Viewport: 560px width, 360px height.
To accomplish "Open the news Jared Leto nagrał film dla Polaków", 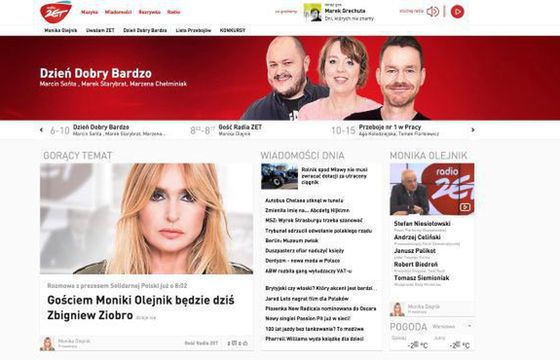I will (307, 299).
